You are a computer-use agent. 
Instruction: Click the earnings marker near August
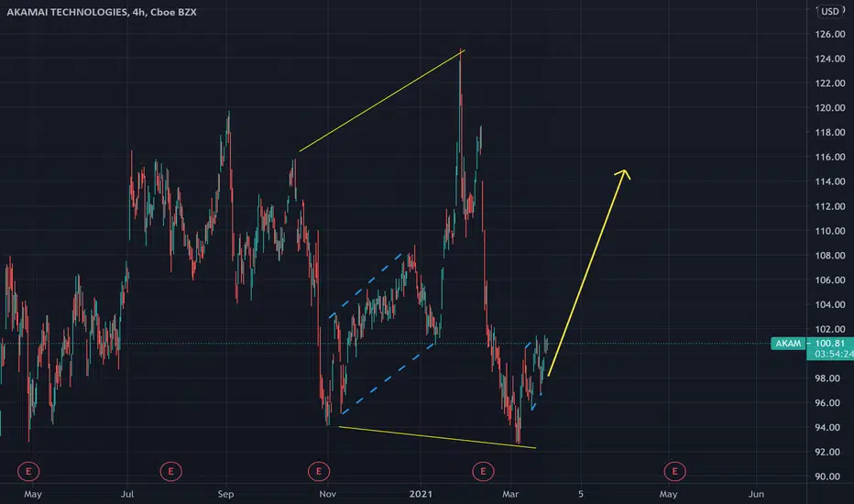171,471
